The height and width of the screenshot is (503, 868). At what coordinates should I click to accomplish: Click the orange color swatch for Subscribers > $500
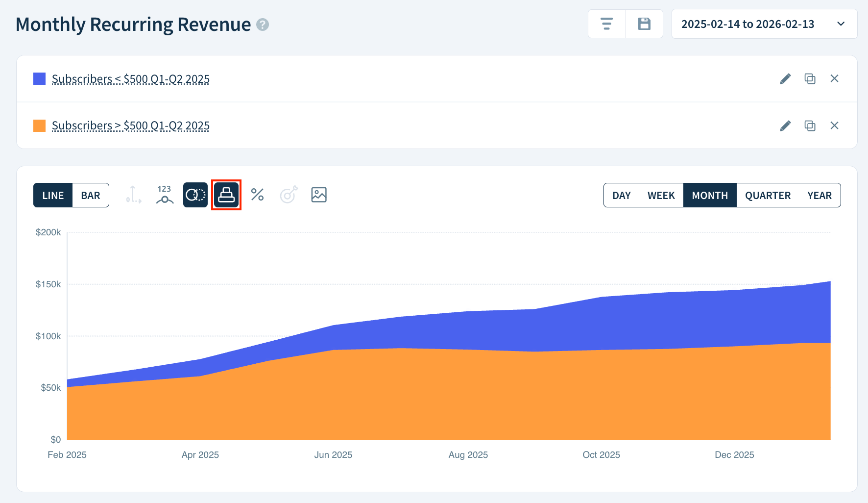pos(39,126)
